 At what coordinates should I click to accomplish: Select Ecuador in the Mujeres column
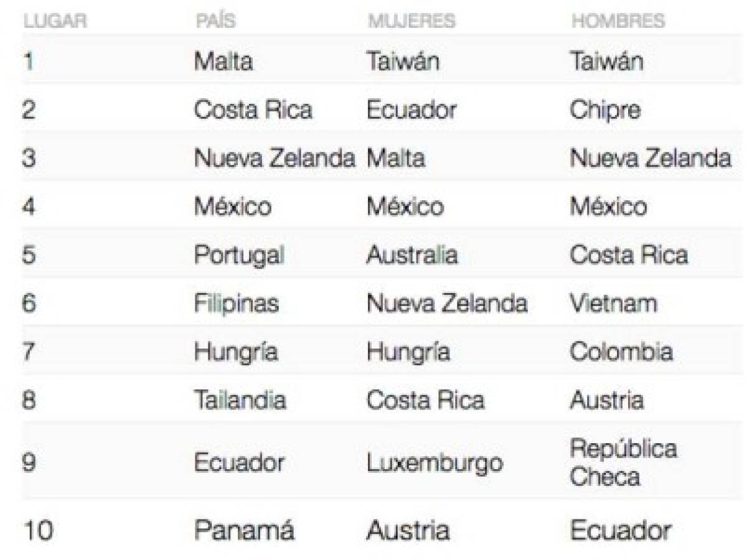point(411,110)
